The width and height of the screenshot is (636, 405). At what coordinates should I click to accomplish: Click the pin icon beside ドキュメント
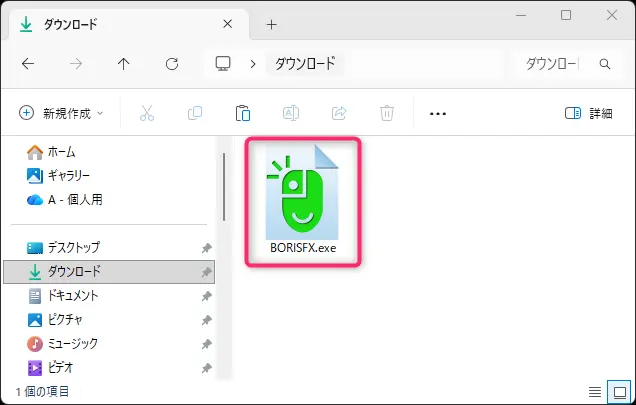tap(207, 296)
